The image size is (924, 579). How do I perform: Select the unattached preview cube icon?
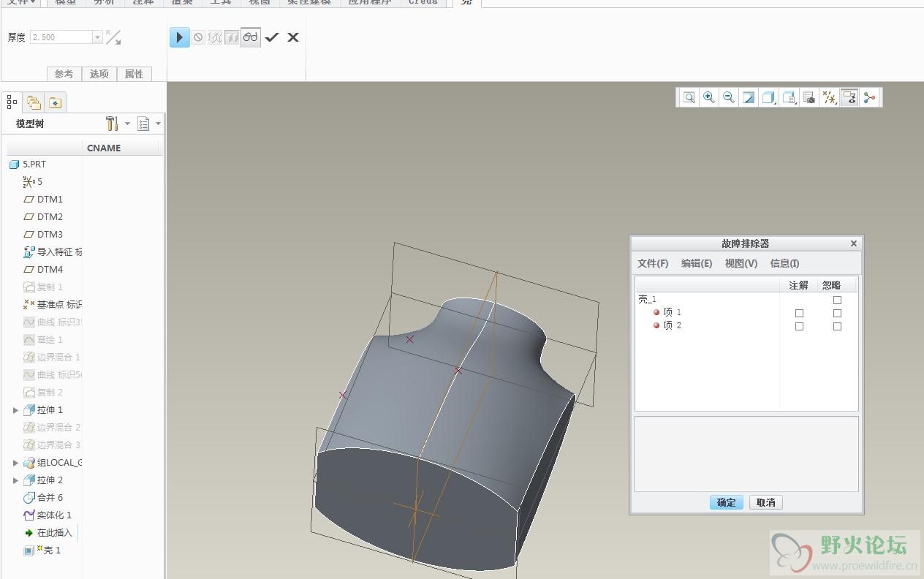215,37
